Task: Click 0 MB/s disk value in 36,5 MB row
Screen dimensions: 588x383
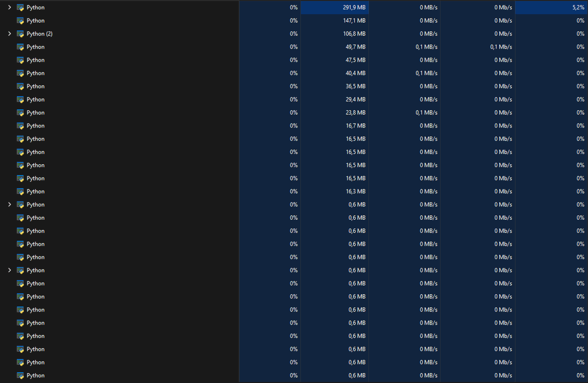Action: pos(429,86)
